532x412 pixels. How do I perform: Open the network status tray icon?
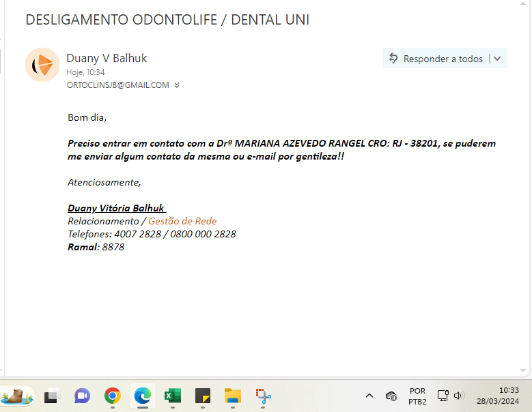[443, 396]
